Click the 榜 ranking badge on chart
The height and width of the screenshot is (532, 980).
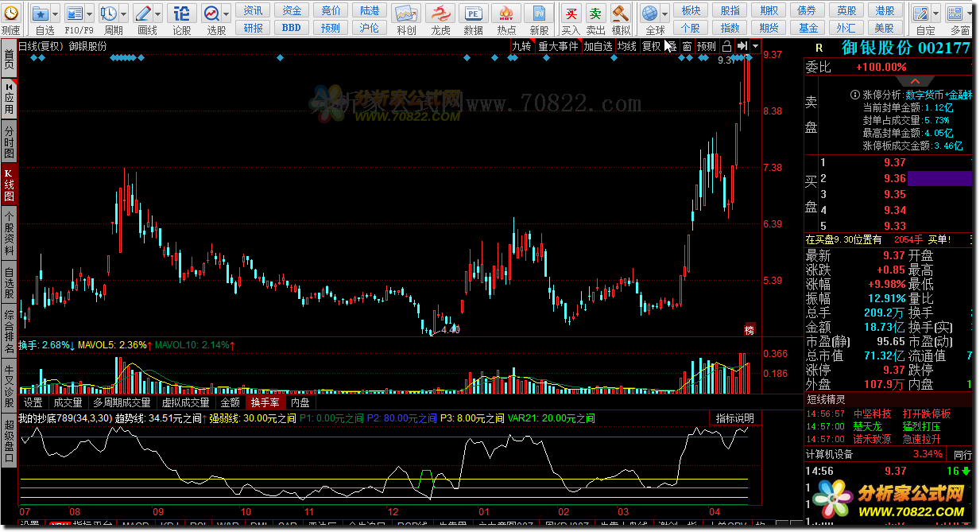click(x=749, y=329)
